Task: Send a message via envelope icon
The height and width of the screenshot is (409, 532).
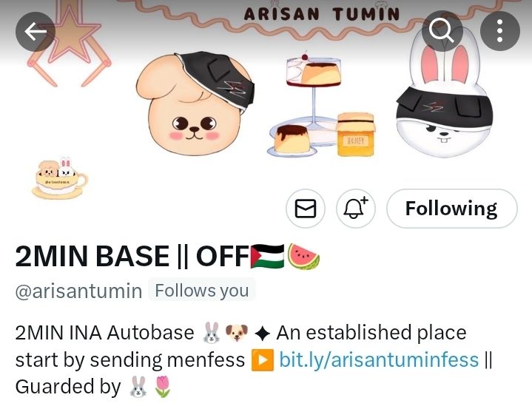Action: pos(306,209)
